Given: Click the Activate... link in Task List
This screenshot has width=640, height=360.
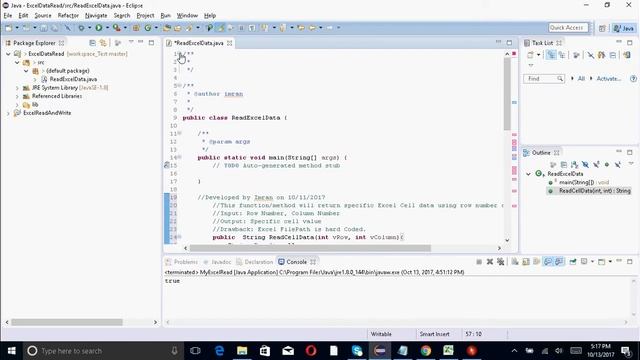Looking at the screenshot, I should [x=609, y=78].
